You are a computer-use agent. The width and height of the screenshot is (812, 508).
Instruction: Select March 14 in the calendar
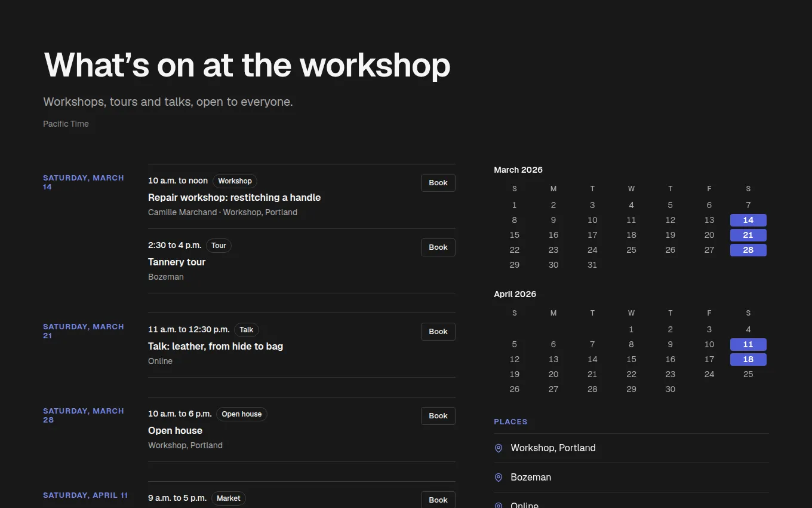click(748, 220)
